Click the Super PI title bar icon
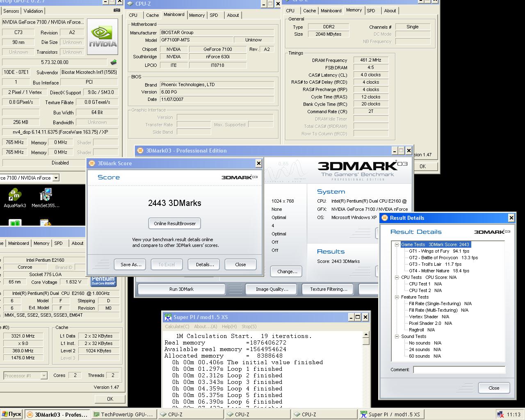This screenshot has width=525, height=420. tap(168, 317)
